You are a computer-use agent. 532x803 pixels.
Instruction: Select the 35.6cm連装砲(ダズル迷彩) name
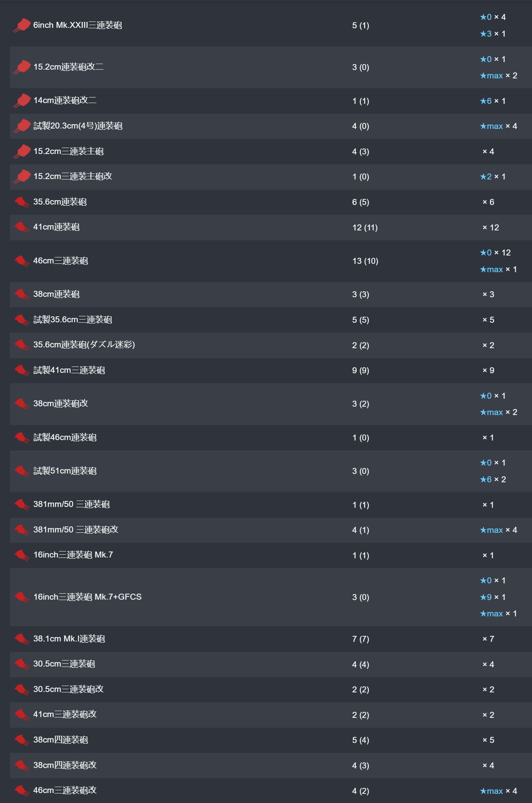tap(84, 345)
